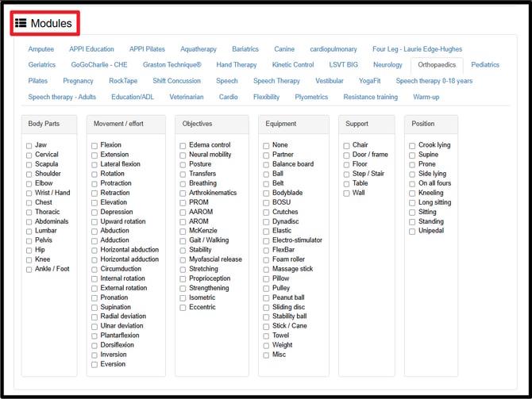Check the Balance board equipment checkbox
The image size is (532, 399).
[x=266, y=165]
